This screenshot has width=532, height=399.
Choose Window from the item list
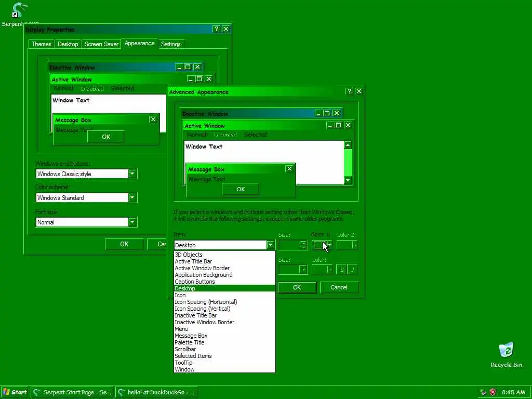(224, 369)
